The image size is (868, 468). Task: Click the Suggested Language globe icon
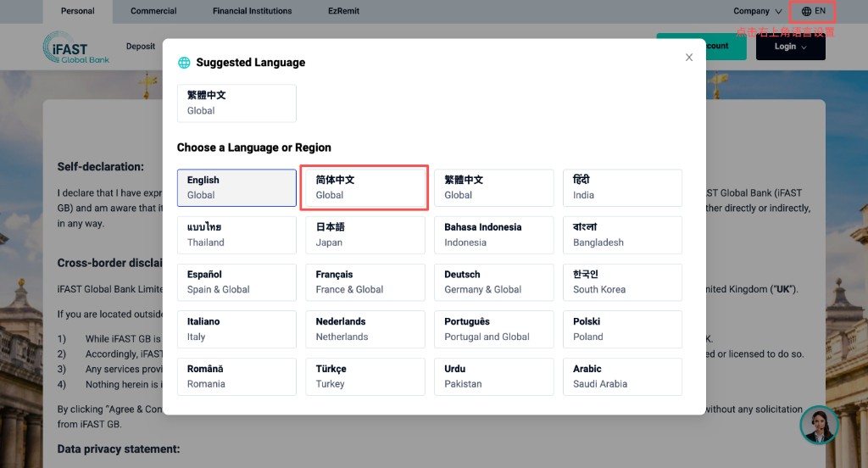[x=184, y=63]
